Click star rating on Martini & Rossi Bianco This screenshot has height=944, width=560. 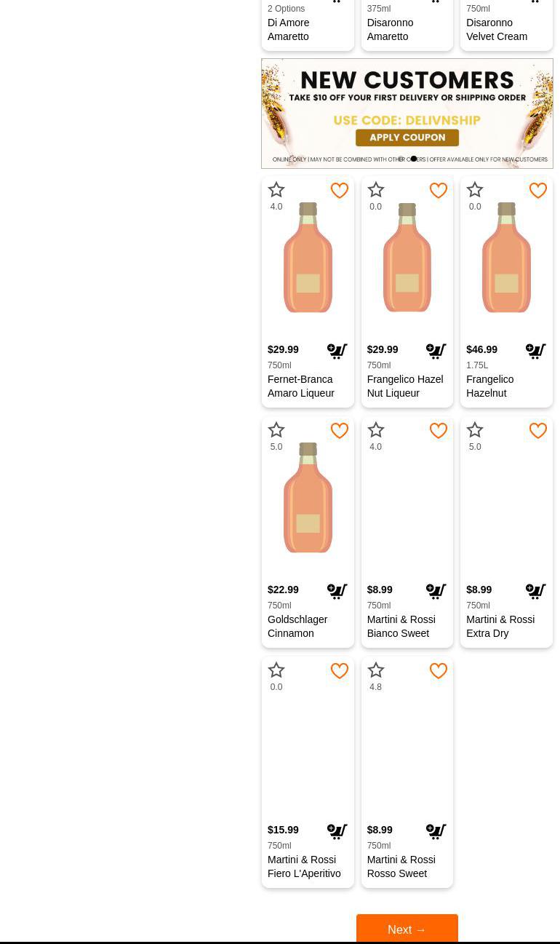tap(375, 431)
